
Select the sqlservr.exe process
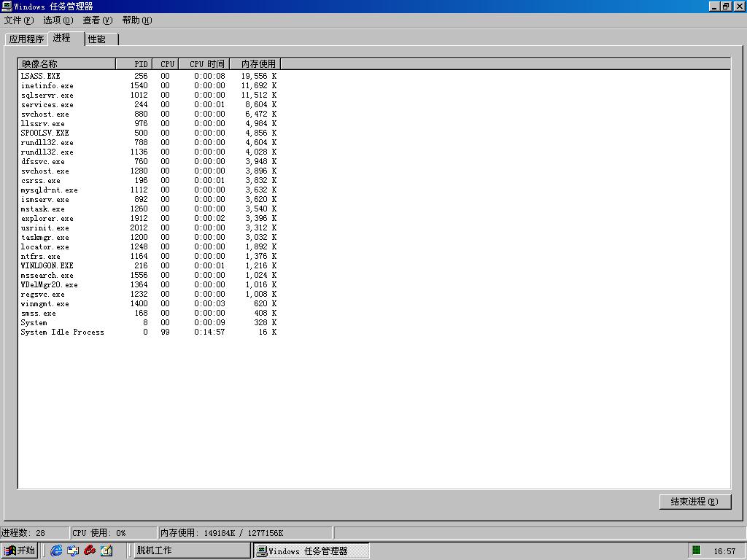[149, 96]
